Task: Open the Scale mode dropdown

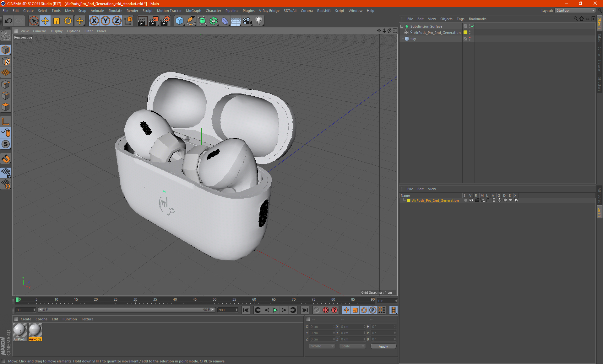Action: [x=352, y=346]
